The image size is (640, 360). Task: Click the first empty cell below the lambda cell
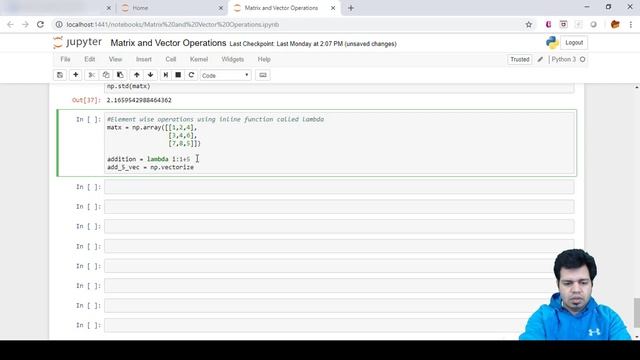(x=339, y=187)
